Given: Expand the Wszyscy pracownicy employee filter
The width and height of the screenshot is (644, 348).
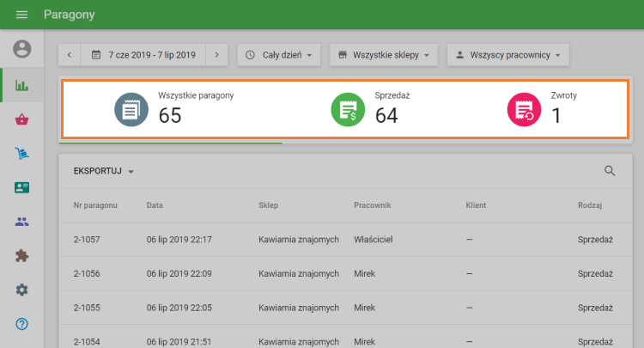Looking at the screenshot, I should click(508, 55).
